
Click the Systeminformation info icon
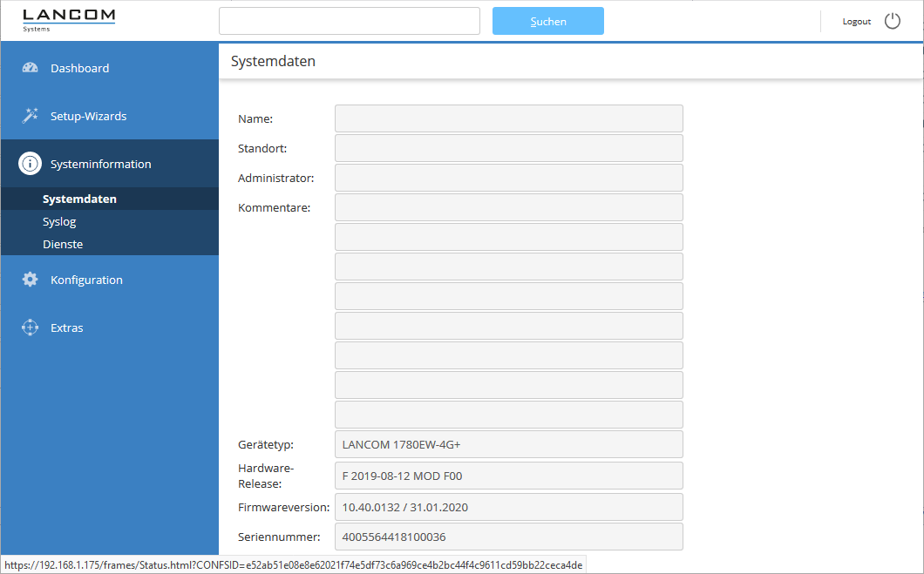[x=31, y=164]
